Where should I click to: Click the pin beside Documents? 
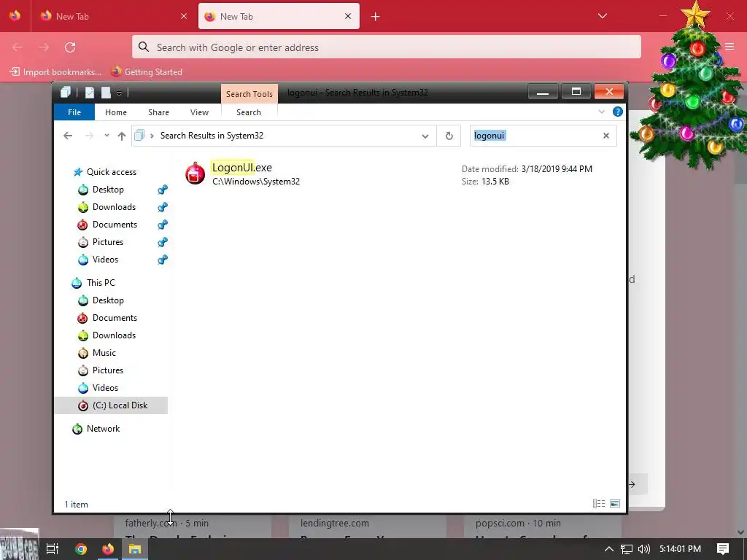pyautogui.click(x=163, y=225)
